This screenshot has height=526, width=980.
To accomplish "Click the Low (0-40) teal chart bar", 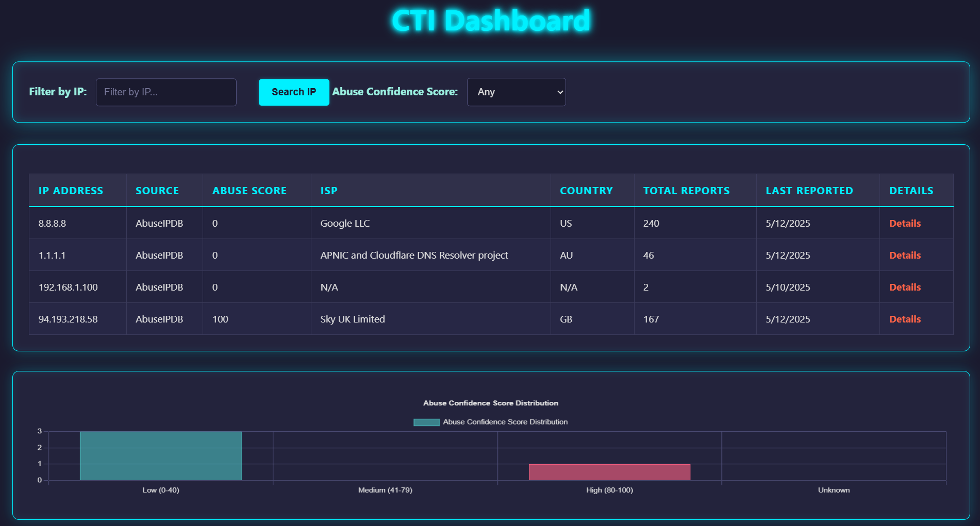I will click(161, 456).
